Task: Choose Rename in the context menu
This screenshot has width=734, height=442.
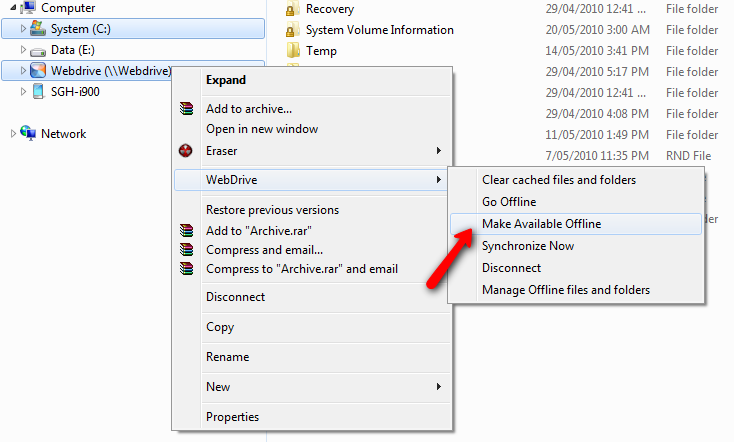Action: tap(227, 357)
